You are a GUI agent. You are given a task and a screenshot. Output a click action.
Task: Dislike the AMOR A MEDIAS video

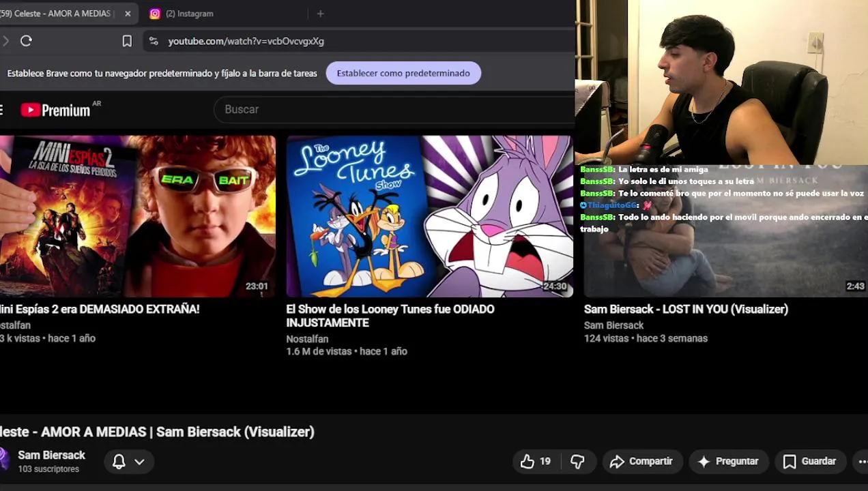point(578,462)
